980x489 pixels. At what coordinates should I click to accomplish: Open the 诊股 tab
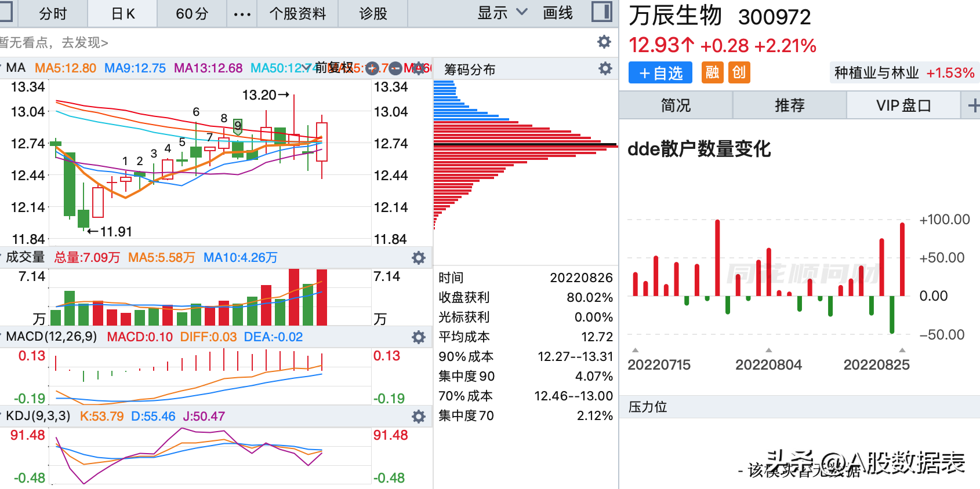point(373,14)
